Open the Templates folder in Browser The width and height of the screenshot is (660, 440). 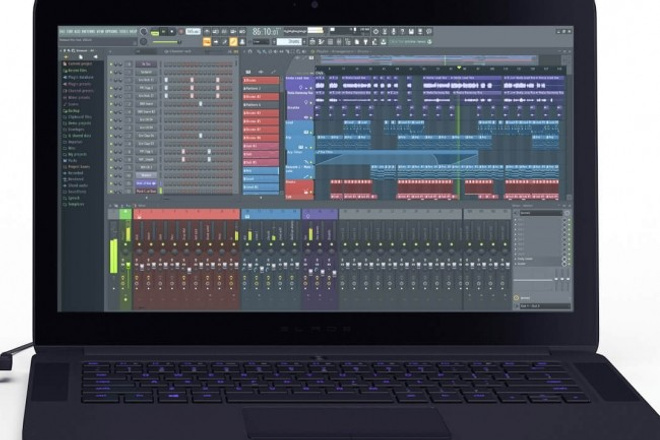click(73, 204)
